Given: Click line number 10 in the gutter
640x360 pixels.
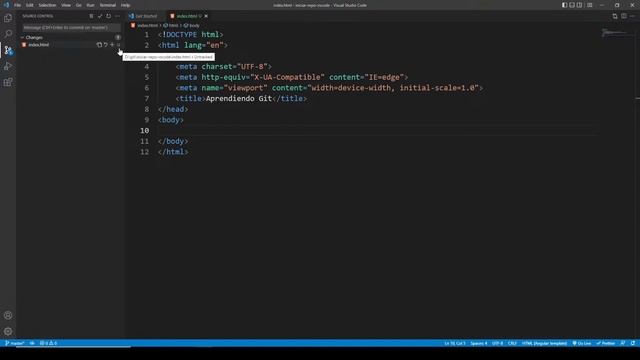Looking at the screenshot, I should 144,131.
